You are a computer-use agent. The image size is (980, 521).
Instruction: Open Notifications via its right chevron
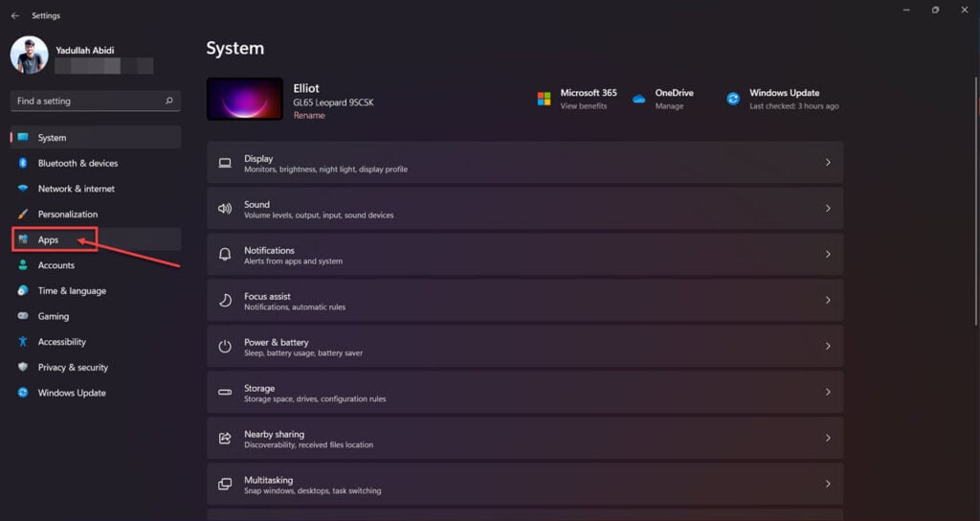point(828,254)
